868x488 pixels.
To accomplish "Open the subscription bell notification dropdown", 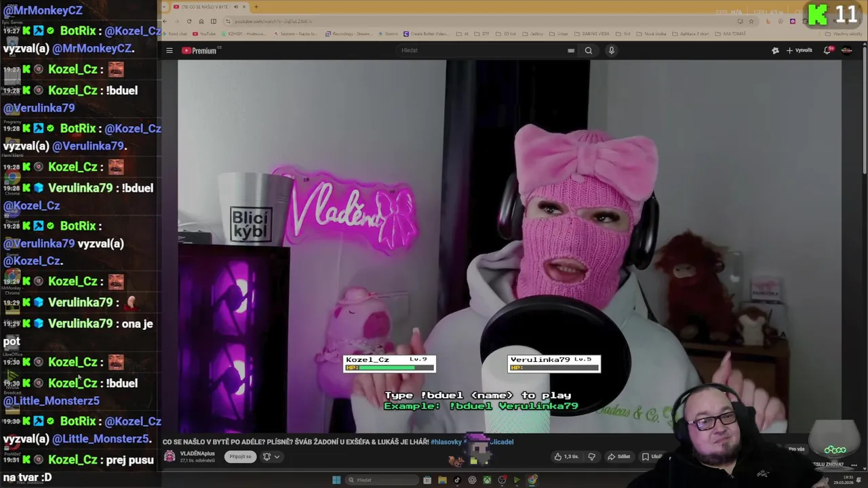I will point(271,457).
